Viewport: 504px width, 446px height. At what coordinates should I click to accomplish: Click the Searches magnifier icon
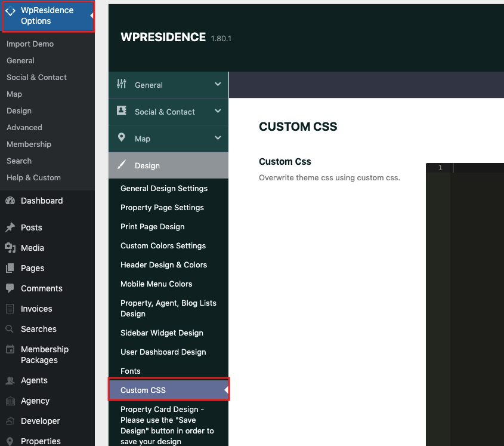click(x=10, y=329)
